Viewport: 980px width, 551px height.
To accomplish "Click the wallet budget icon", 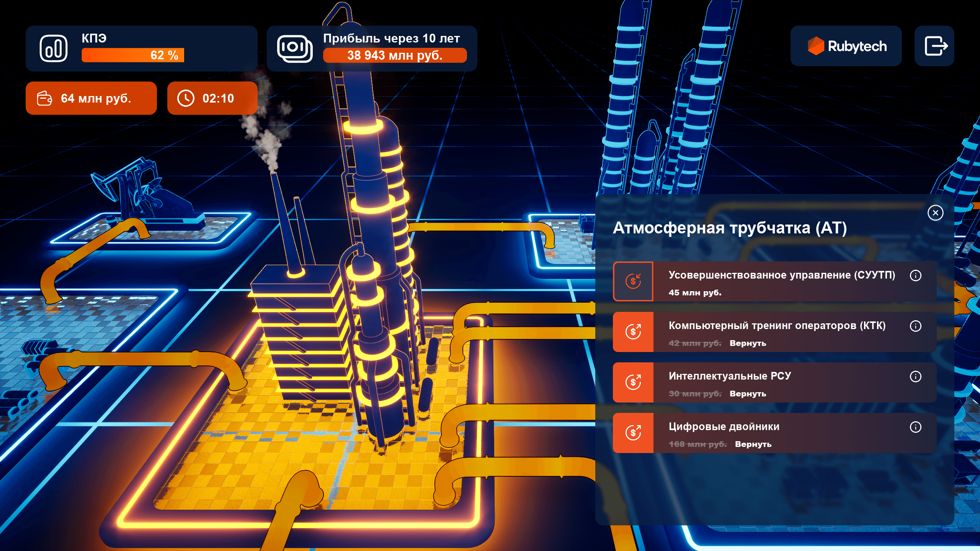I will point(44,98).
